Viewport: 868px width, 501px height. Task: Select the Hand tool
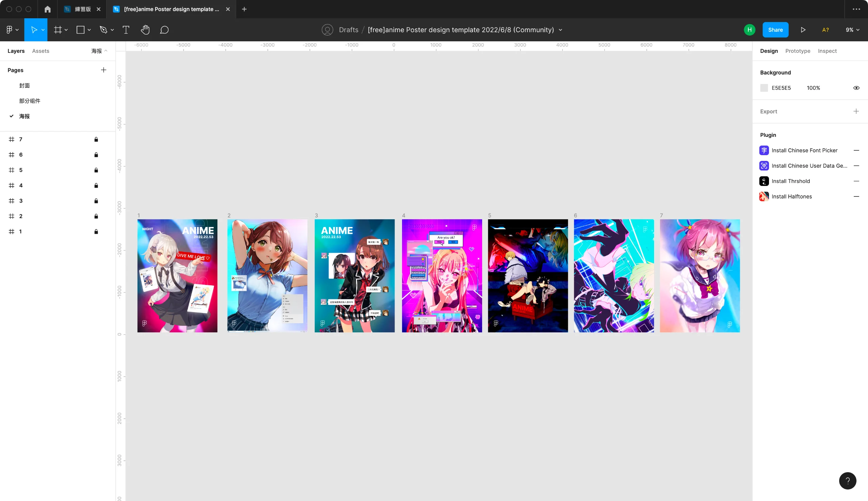pos(145,30)
